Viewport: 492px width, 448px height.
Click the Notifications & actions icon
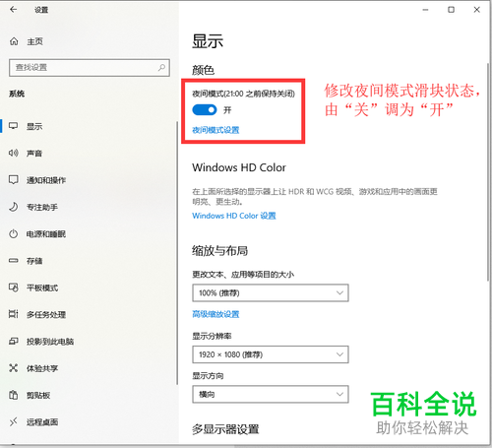tap(13, 180)
